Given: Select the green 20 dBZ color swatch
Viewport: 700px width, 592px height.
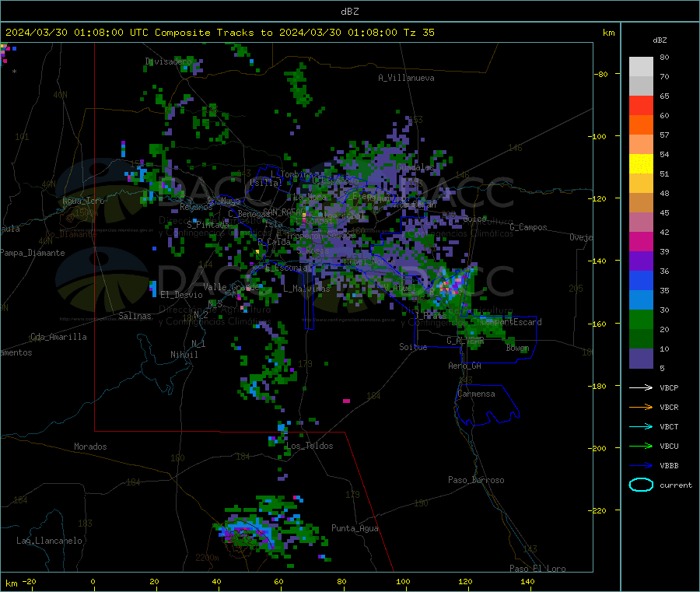Looking at the screenshot, I should pos(641,319).
